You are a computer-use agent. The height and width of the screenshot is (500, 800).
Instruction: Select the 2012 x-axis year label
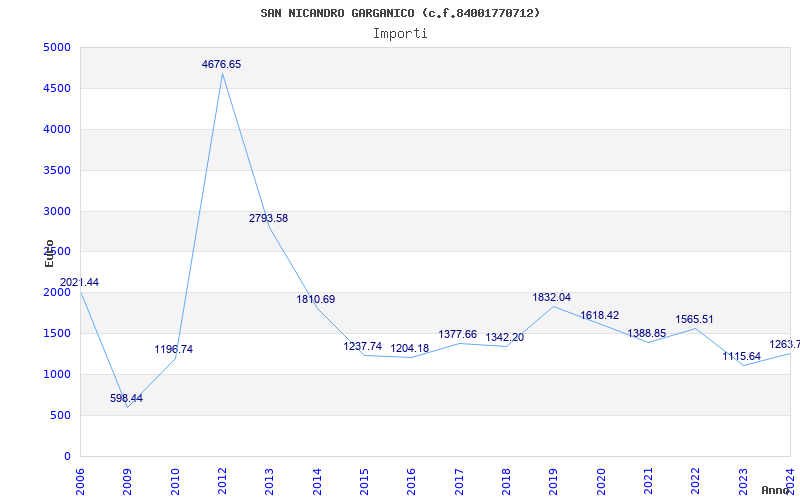point(222,482)
